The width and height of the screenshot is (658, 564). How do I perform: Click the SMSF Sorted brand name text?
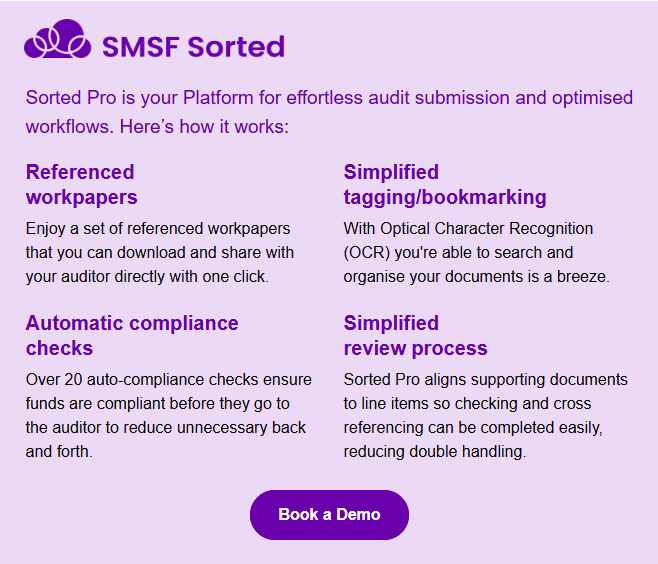point(193,47)
